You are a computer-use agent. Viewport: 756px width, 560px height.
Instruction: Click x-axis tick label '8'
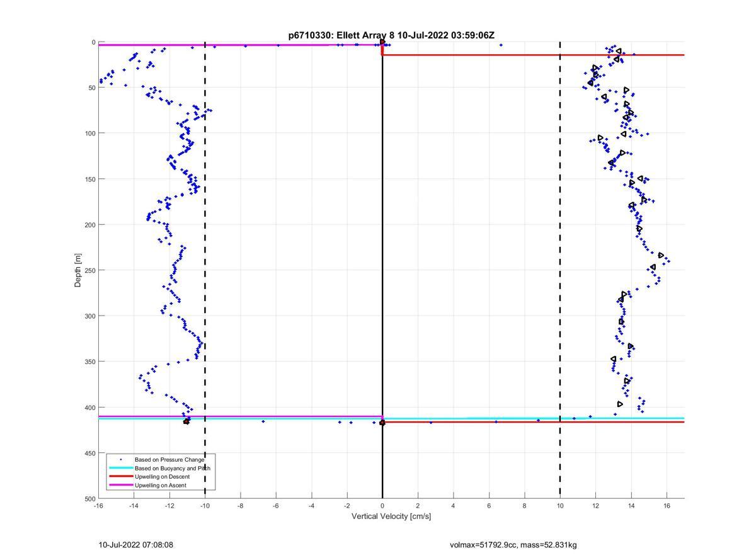(524, 505)
